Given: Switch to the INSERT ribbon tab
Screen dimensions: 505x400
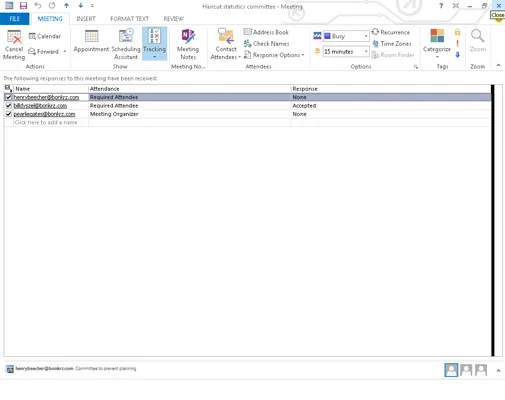Looking at the screenshot, I should pyautogui.click(x=86, y=19).
